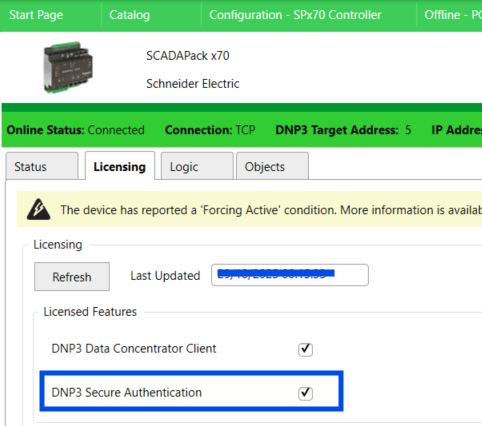Select the Licensing tab
Viewport: 482px width, 426px height.
(120, 166)
